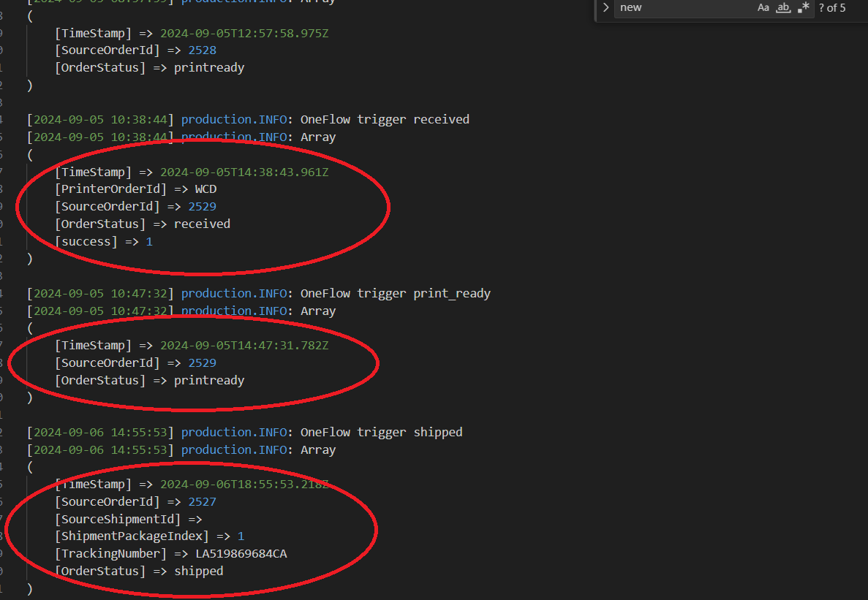
Task: Click timestamp 2024-09-05T14:47:31.782Z value
Action: (x=244, y=346)
